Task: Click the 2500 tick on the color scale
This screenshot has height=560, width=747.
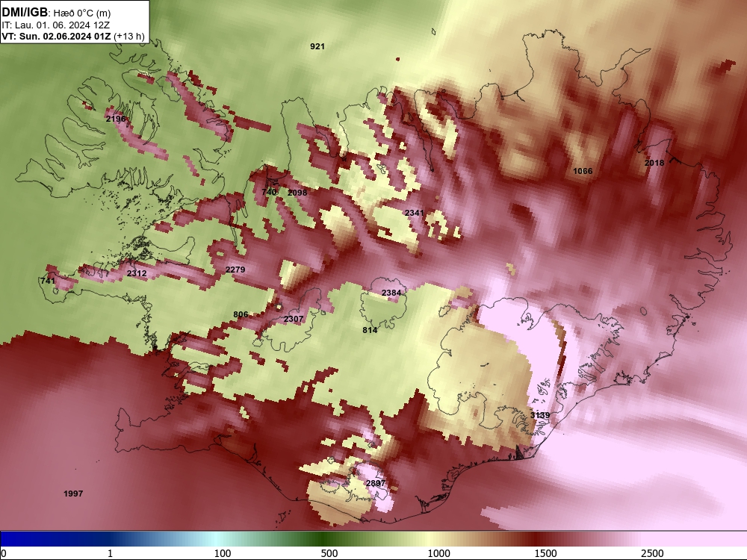Action: [652, 553]
